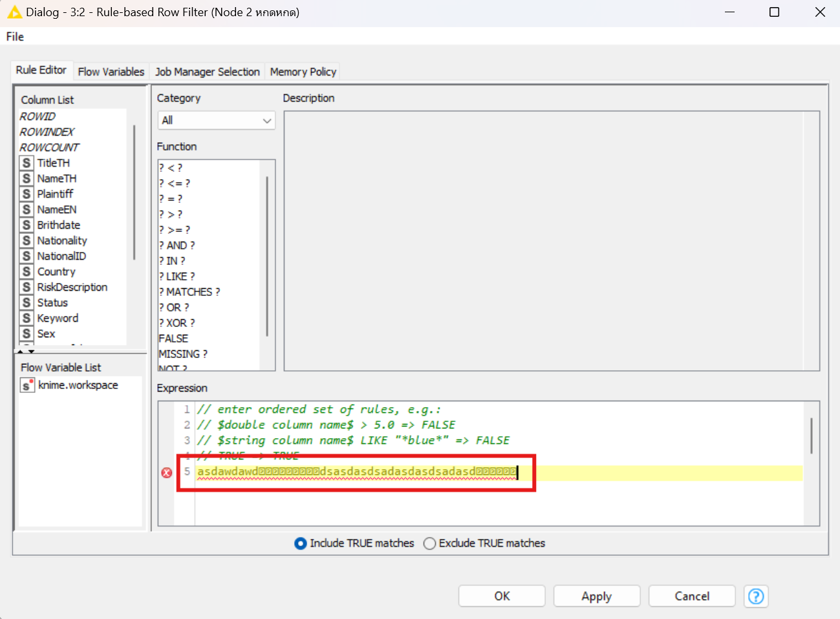Click the string icon beside Status
Screen dimensions: 840x619
(27, 302)
